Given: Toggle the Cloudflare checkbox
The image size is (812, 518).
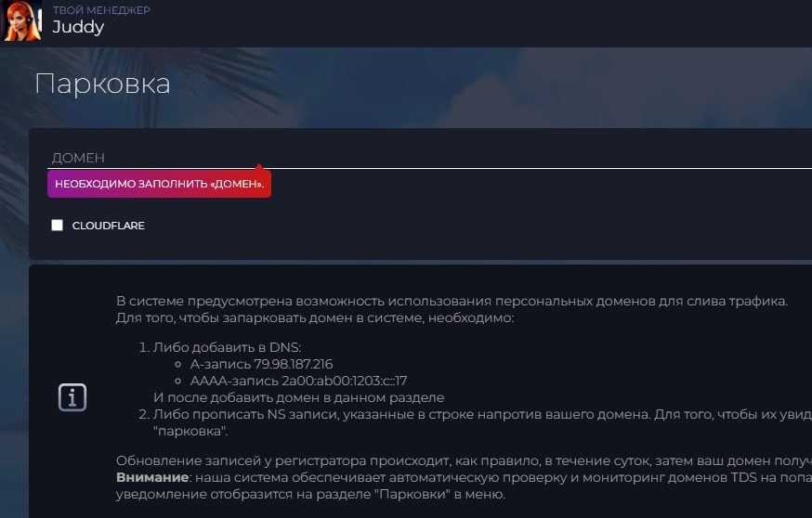Looking at the screenshot, I should point(58,226).
